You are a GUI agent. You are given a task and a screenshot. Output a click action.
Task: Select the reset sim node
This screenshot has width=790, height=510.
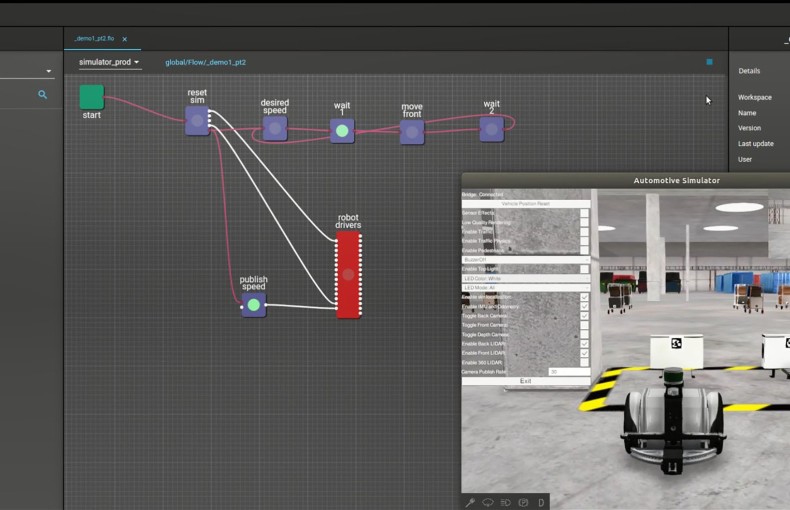(197, 121)
